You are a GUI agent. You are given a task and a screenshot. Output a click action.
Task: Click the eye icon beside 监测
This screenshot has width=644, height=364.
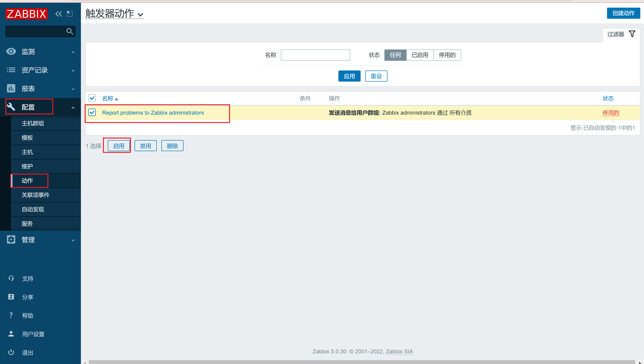tap(11, 52)
